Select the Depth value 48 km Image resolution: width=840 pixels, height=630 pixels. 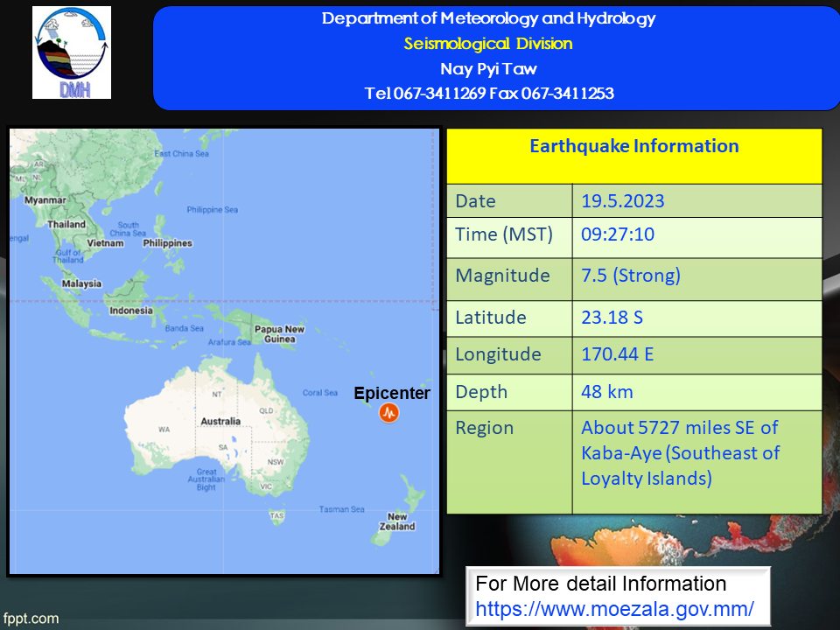point(606,392)
